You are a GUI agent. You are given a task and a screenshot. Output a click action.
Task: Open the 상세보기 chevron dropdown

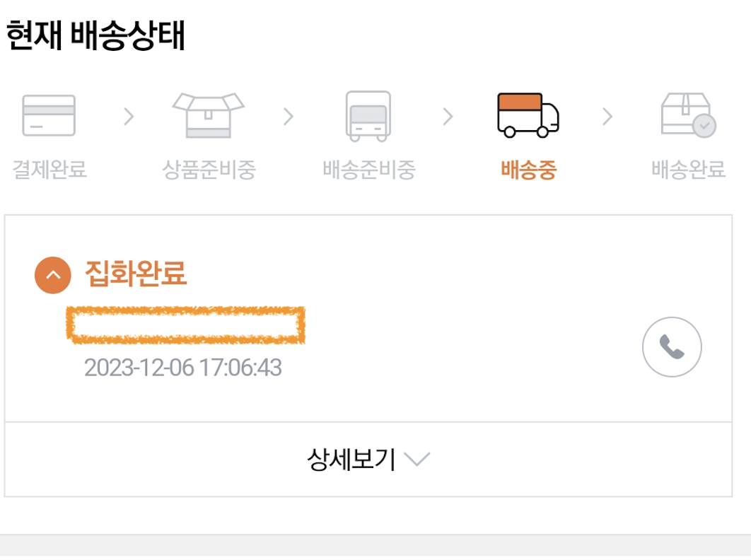pos(417,458)
